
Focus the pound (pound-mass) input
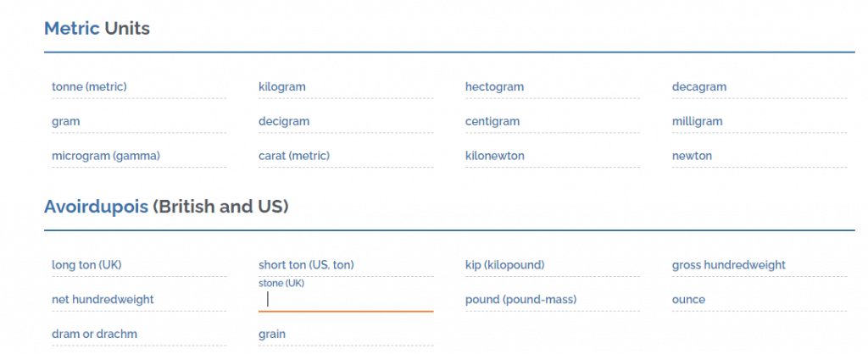[552, 301]
